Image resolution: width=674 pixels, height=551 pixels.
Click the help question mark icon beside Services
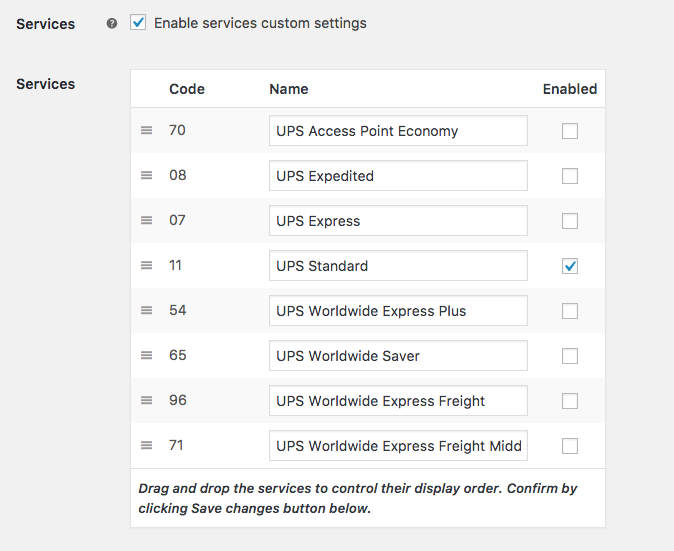tap(112, 24)
